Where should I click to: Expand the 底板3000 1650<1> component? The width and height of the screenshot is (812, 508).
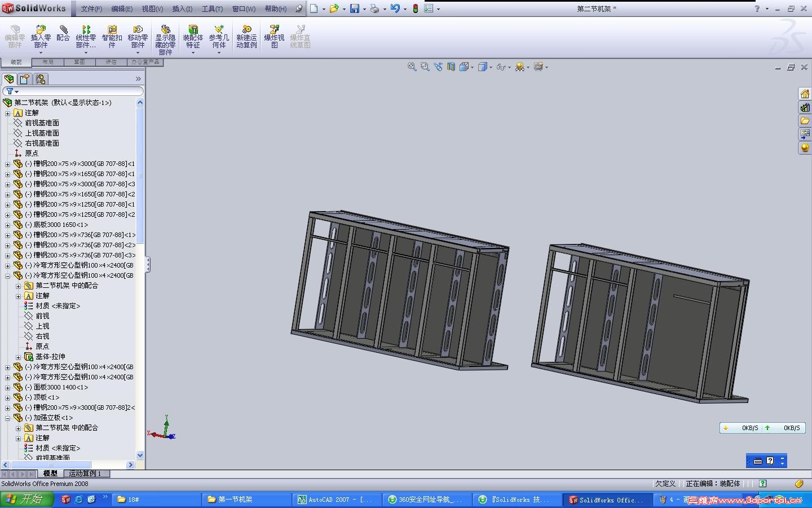[x=7, y=225]
